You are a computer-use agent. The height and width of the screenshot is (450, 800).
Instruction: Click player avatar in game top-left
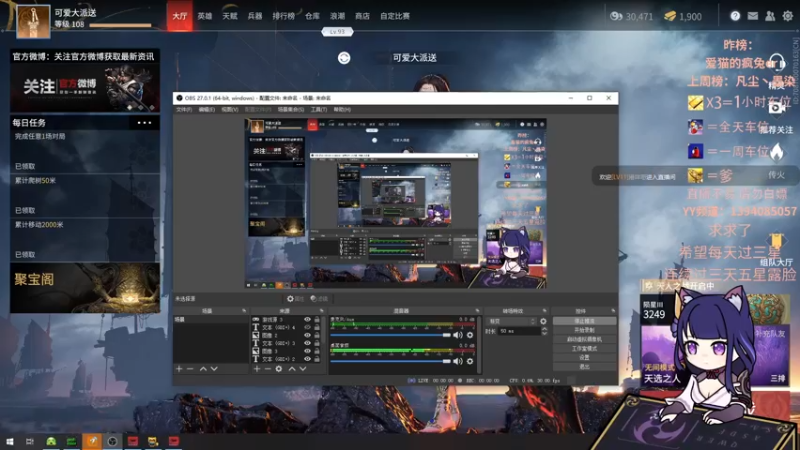click(x=33, y=21)
